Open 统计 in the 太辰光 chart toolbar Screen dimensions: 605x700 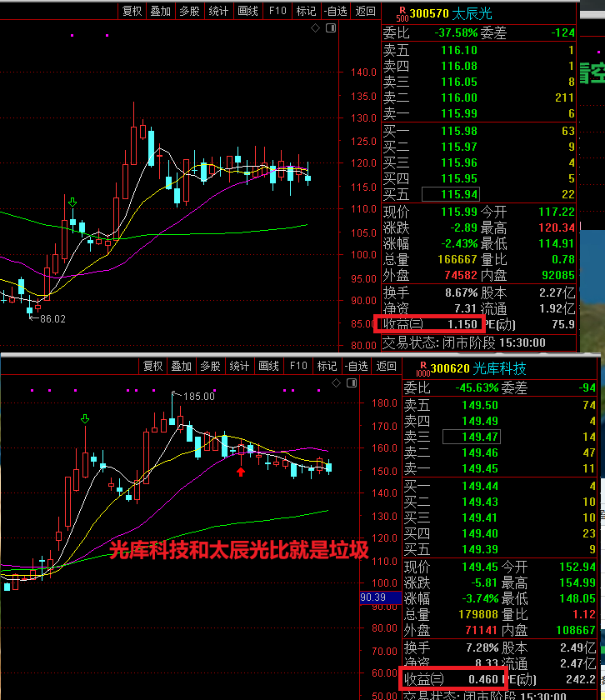point(219,11)
